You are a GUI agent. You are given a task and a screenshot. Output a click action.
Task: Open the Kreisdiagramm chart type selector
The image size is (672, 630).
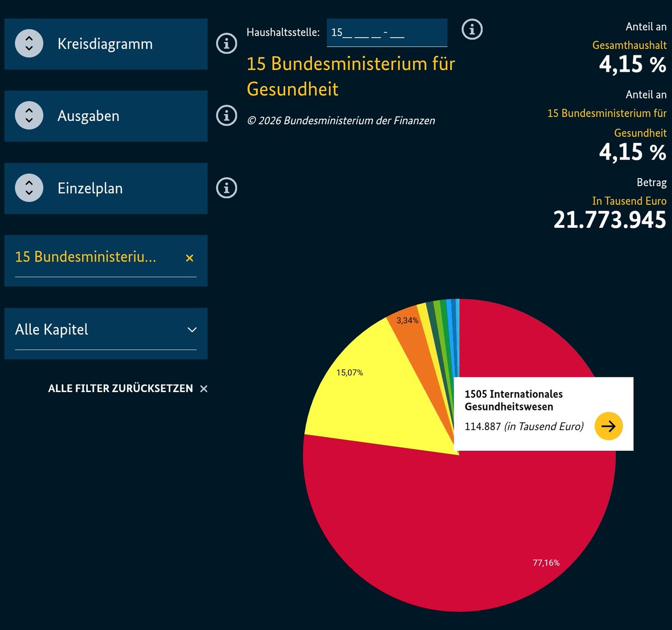106,44
